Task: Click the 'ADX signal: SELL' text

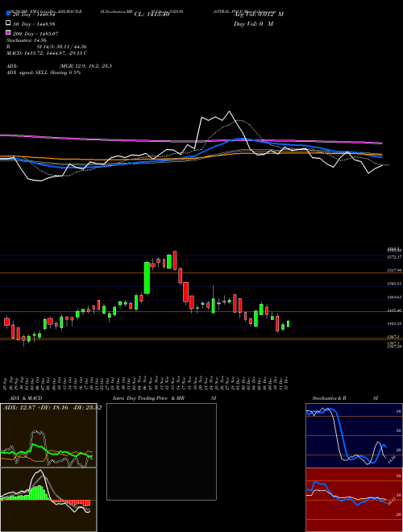Action: (x=27, y=73)
